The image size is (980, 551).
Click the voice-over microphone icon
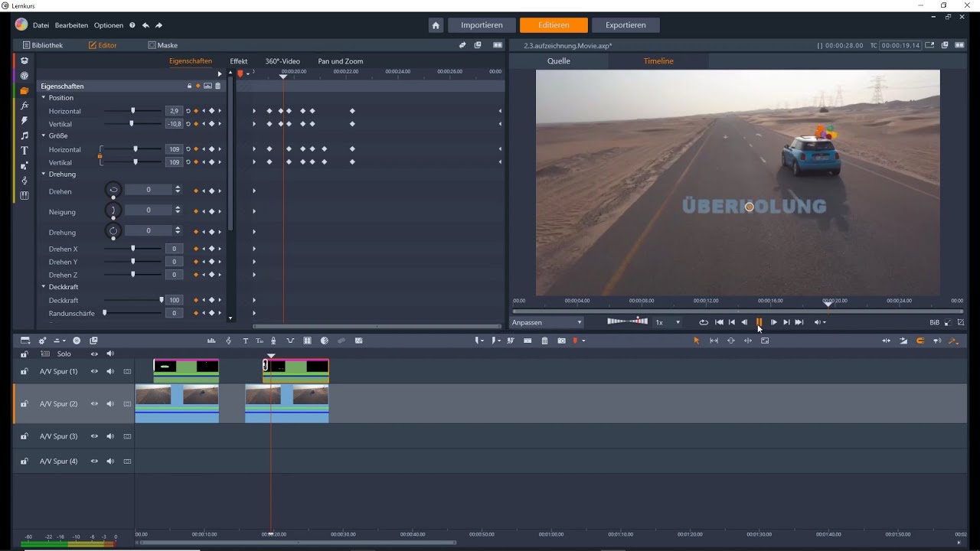[x=273, y=341]
